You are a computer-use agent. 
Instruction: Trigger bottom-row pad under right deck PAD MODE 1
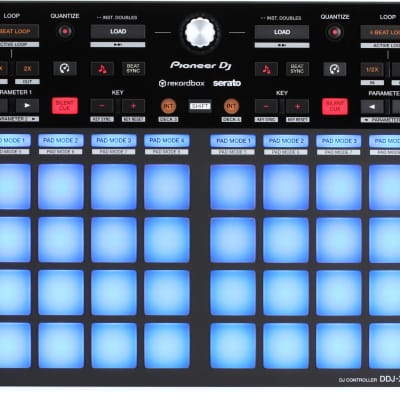coord(233,346)
